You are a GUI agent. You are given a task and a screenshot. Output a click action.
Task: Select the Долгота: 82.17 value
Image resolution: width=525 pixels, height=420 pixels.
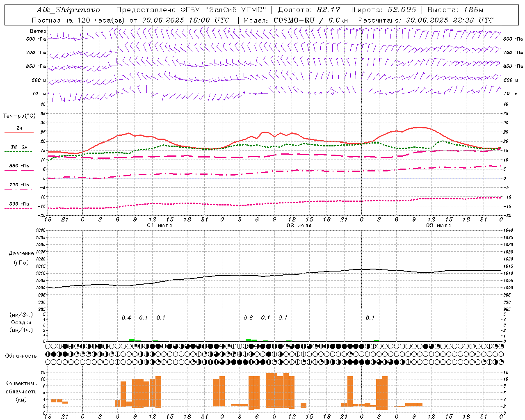click(309, 10)
